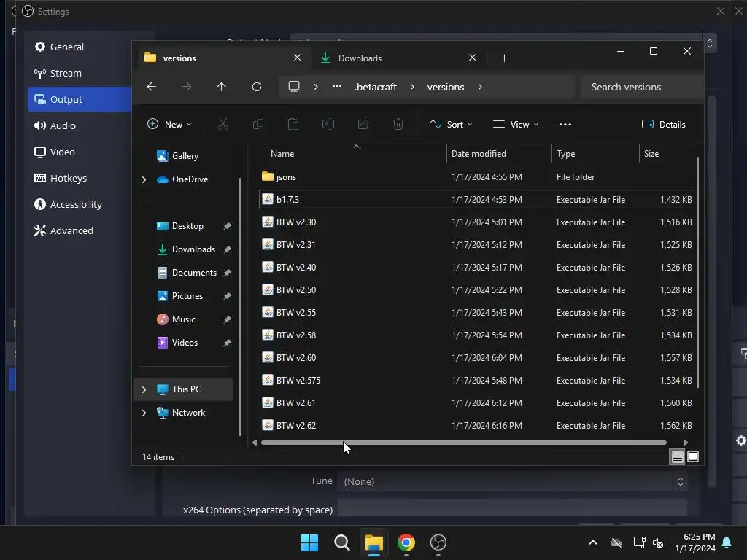Image resolution: width=747 pixels, height=560 pixels.
Task: Open the See more ellipsis in toolbar
Action: [565, 124]
